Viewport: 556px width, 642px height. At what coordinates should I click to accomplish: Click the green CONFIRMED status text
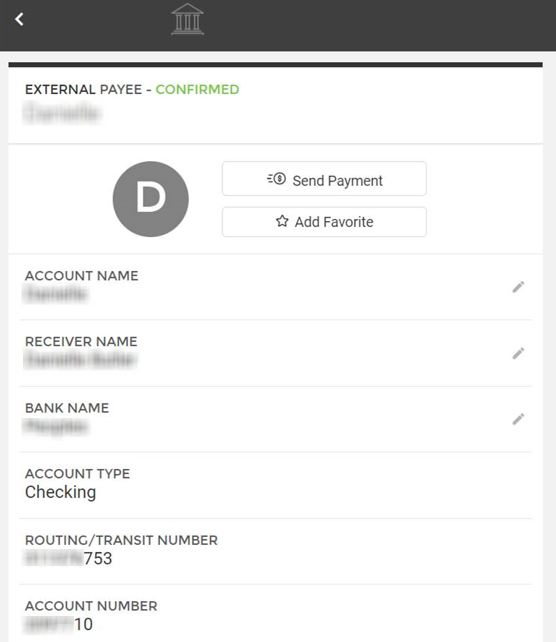click(197, 89)
